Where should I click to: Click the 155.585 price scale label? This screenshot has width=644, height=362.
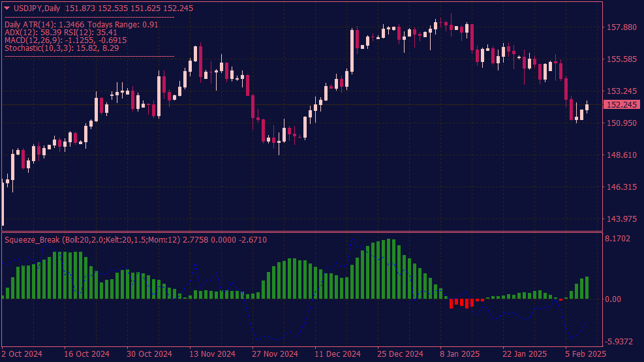622,59
